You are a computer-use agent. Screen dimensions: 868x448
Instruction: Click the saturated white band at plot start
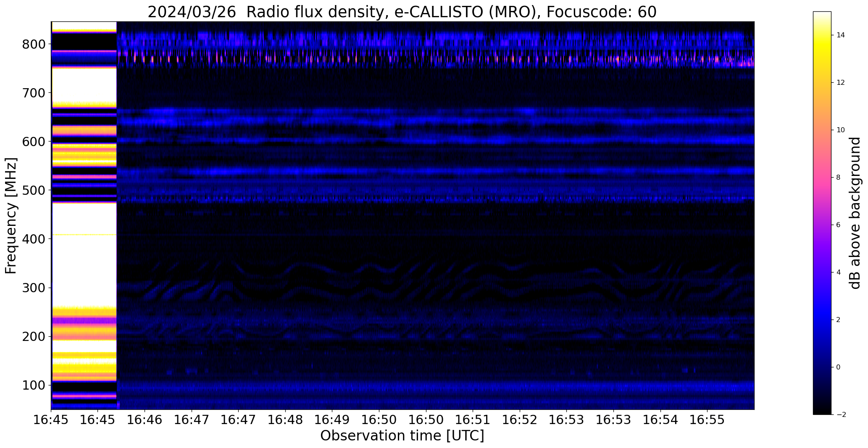(x=84, y=215)
